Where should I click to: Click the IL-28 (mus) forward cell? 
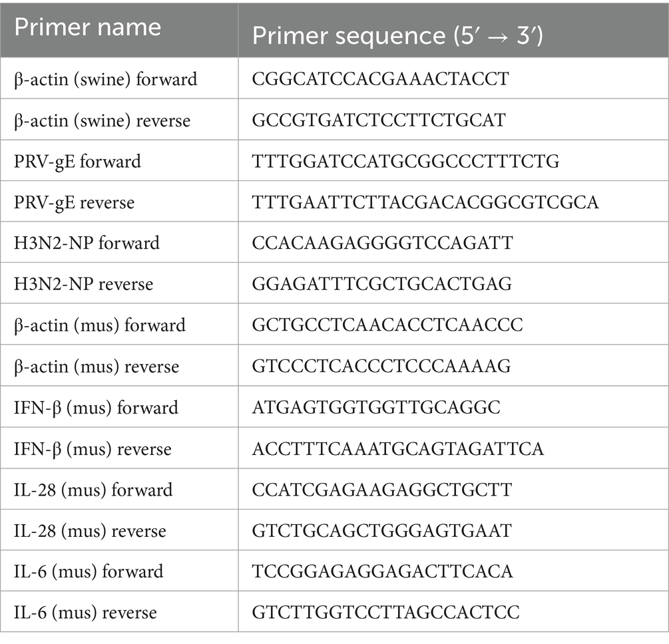(x=93, y=490)
